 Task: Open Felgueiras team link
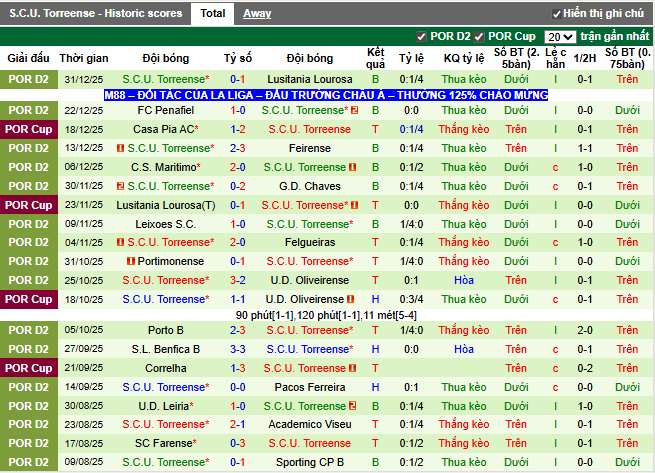[x=310, y=242]
